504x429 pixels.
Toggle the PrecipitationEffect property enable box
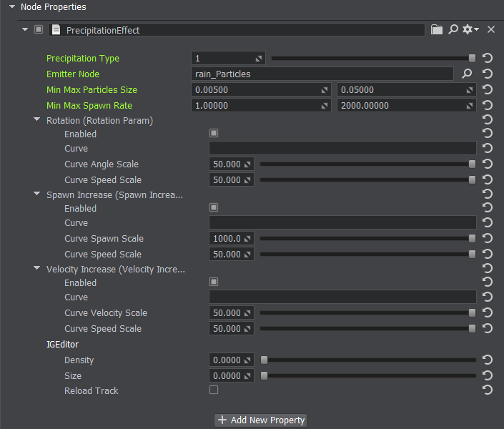pos(39,29)
